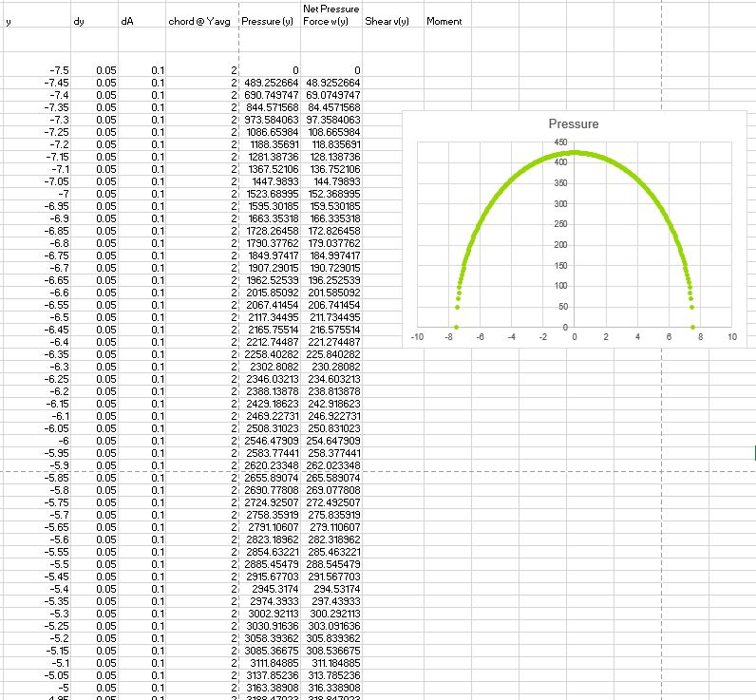Select net force cell 279.110607
Screen dimensions: 756x700
pos(331,527)
